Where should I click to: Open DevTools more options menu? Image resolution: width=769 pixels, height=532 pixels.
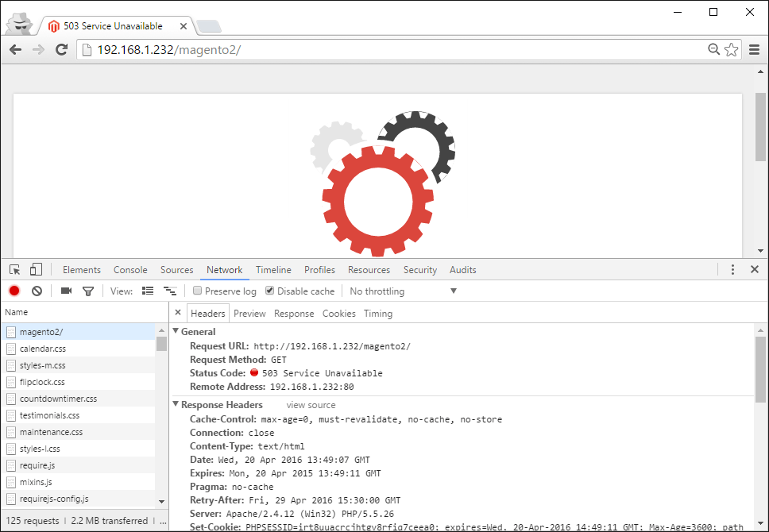[x=732, y=270]
